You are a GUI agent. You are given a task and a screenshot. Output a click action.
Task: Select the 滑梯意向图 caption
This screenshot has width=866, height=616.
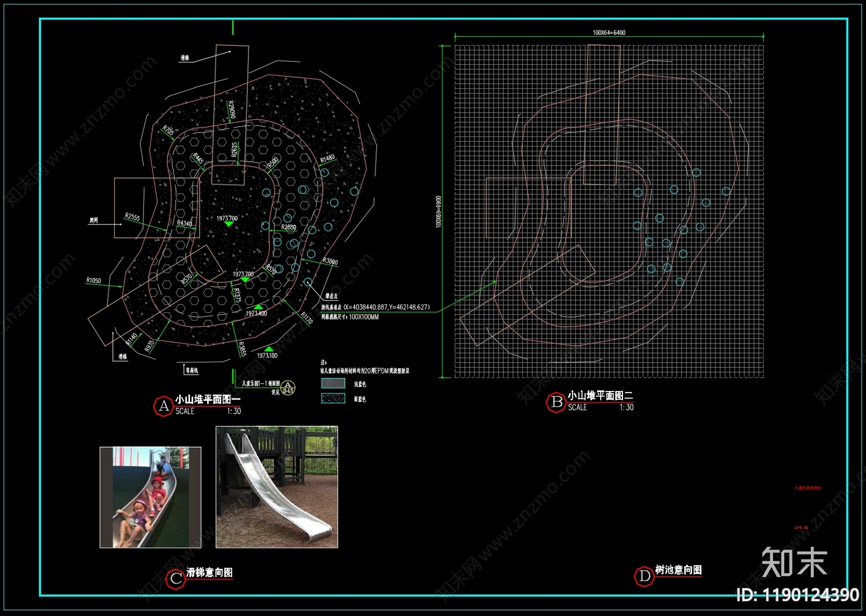[209, 572]
